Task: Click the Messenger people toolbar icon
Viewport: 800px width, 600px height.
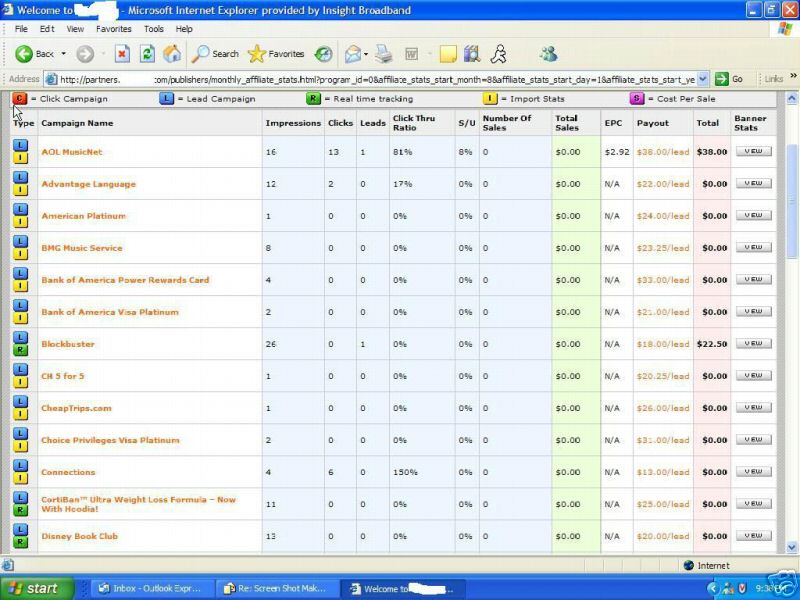Action: click(548, 54)
